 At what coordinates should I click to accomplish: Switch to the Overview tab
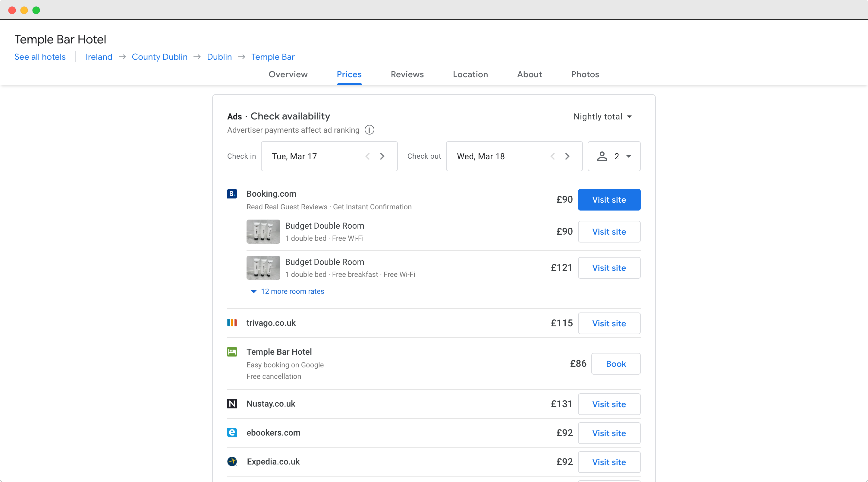pyautogui.click(x=288, y=74)
